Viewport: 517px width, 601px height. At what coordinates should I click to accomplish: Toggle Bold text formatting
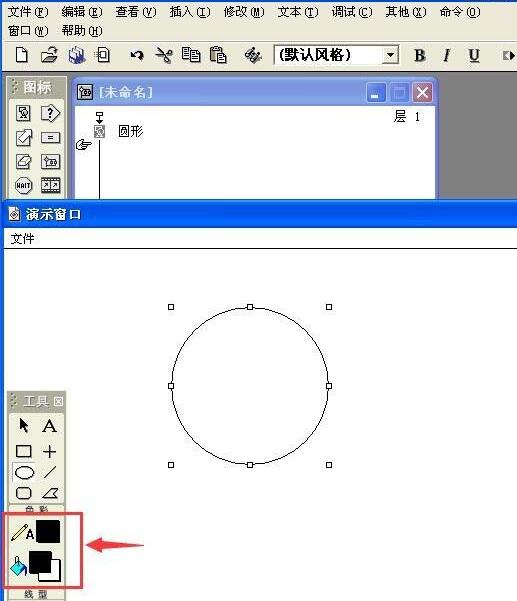pos(420,56)
